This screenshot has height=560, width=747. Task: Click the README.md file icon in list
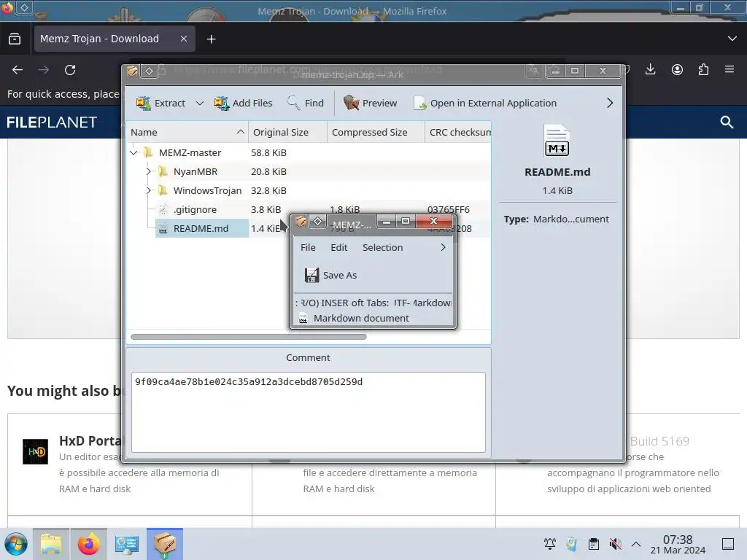click(x=163, y=229)
